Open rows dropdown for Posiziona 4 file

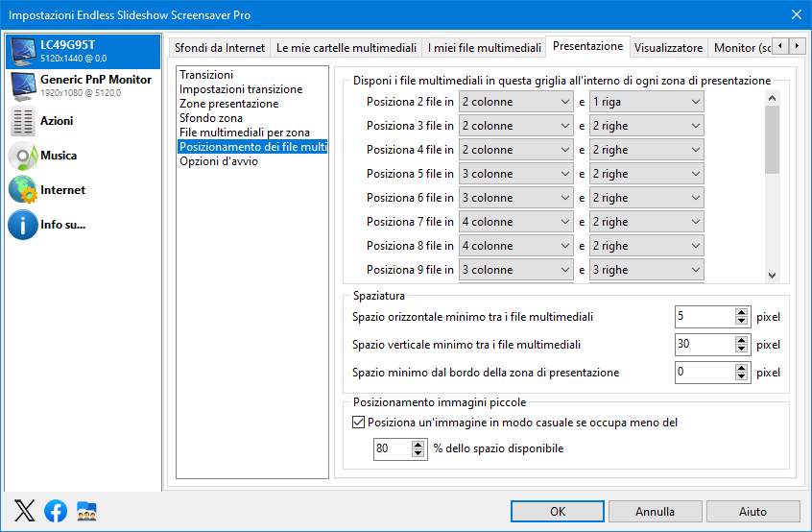[646, 150]
